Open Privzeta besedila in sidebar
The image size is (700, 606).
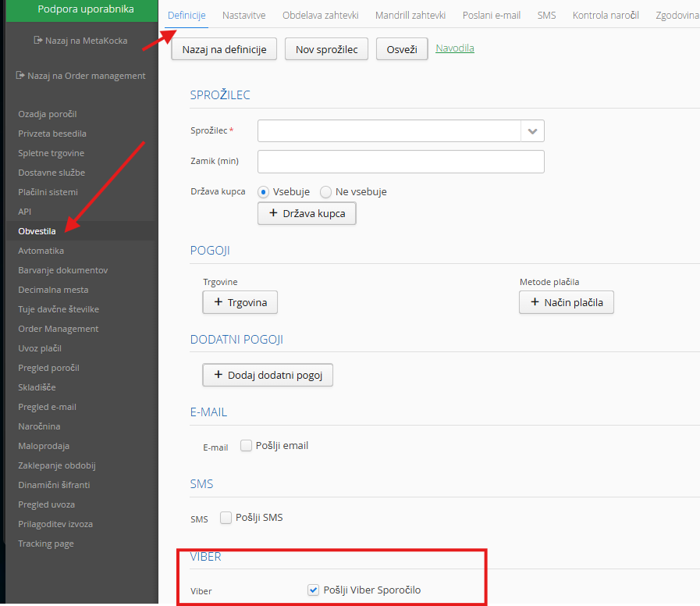coord(52,134)
